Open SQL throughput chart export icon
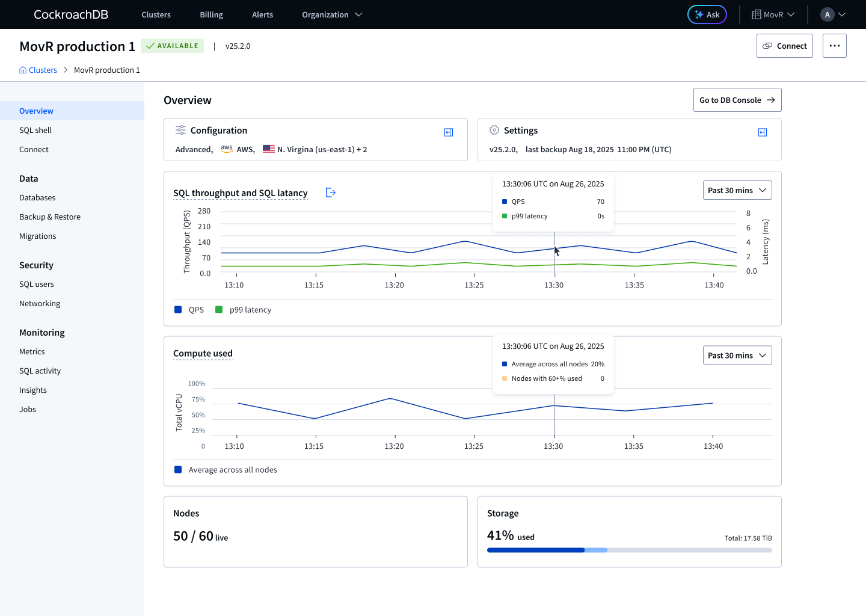 (330, 192)
